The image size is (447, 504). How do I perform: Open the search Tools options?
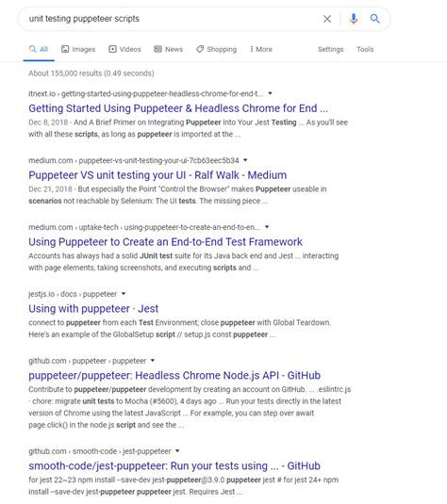[365, 49]
